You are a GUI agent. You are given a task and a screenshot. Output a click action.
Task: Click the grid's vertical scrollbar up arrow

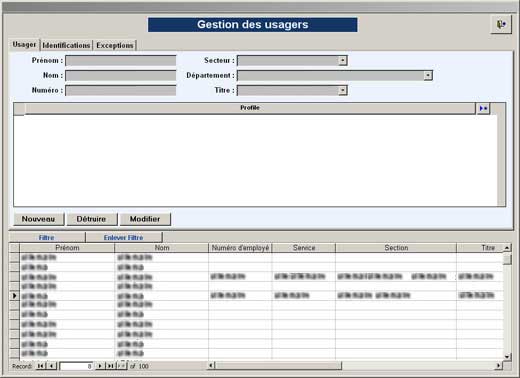pyautogui.click(x=507, y=248)
